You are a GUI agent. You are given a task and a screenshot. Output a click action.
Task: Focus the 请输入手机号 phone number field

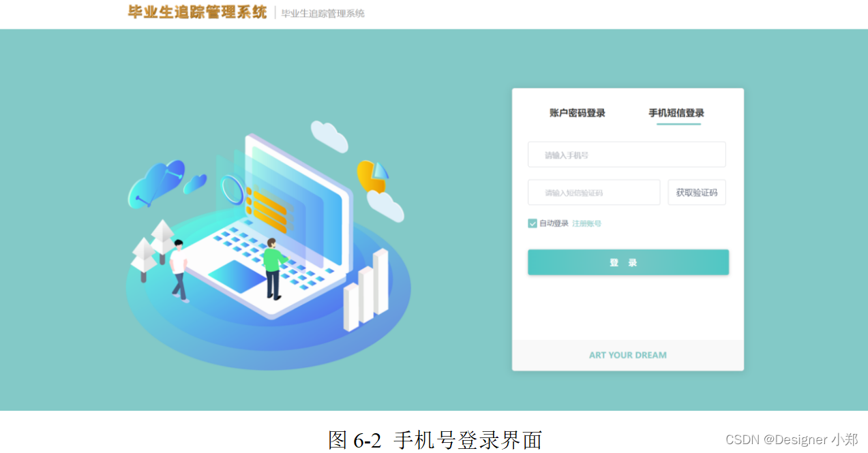(x=627, y=155)
